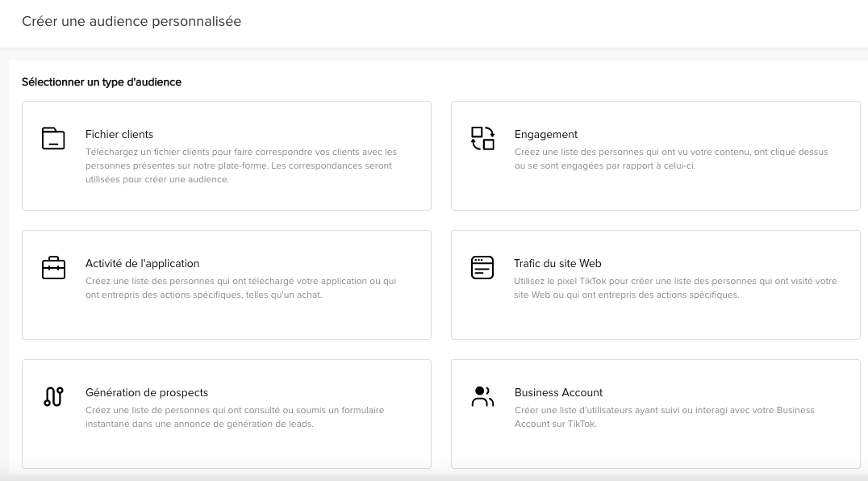
Task: Click the 'Créer une audience personnalisée' header
Action: tap(131, 22)
